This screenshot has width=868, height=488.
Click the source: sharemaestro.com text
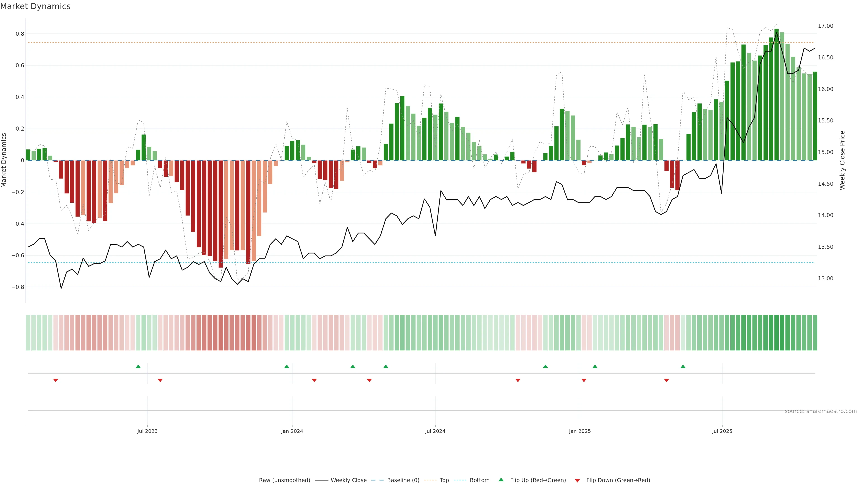coord(821,411)
